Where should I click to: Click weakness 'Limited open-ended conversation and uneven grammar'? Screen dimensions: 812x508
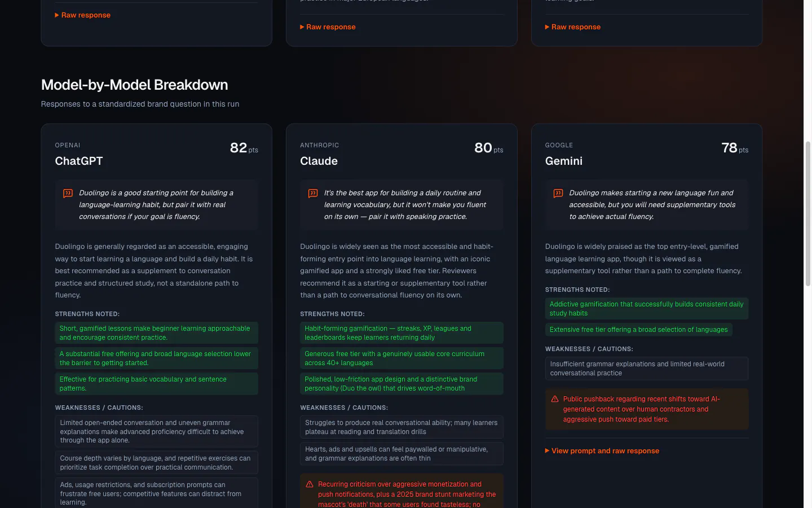[x=156, y=431]
